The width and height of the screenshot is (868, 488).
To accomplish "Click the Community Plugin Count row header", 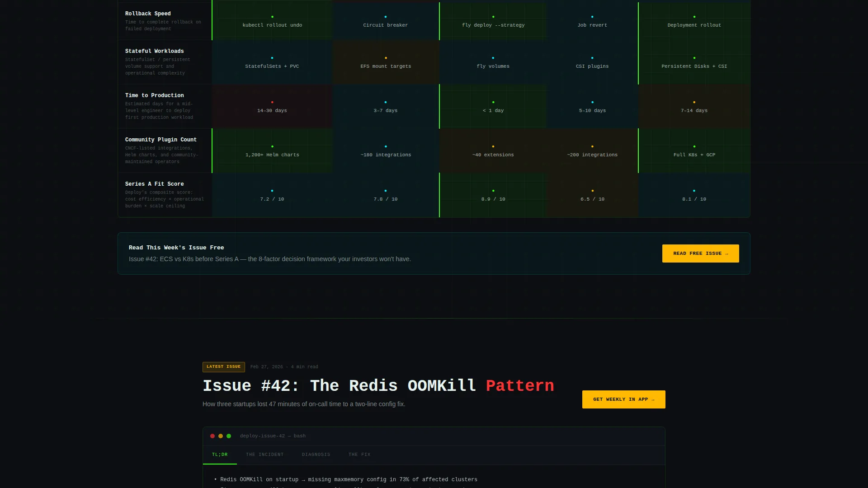I will pyautogui.click(x=165, y=150).
